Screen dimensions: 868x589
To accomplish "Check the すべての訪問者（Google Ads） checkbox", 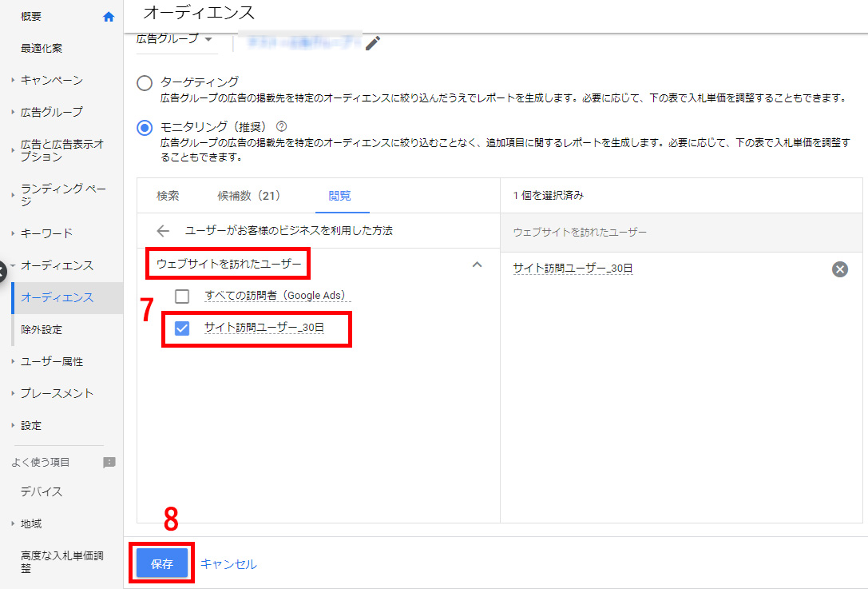I will click(182, 296).
